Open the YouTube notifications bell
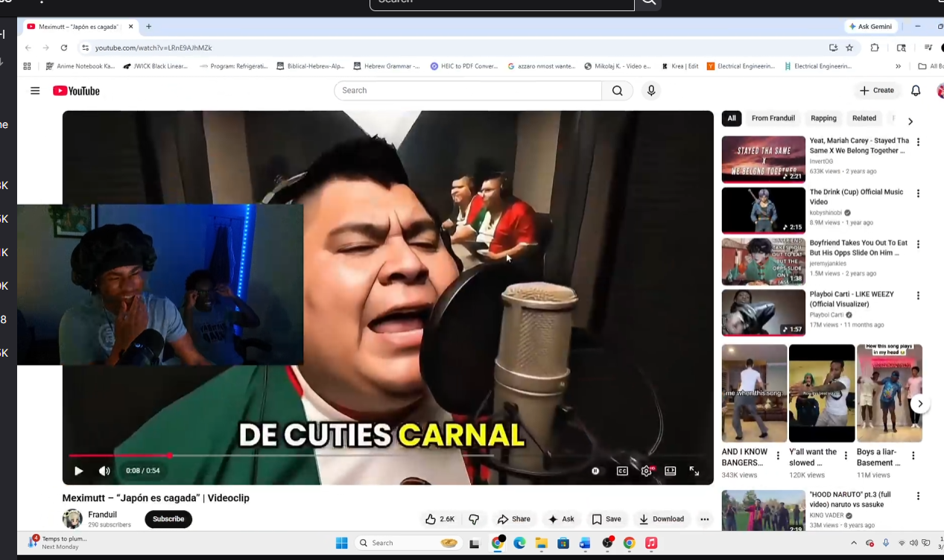944x560 pixels. (916, 91)
